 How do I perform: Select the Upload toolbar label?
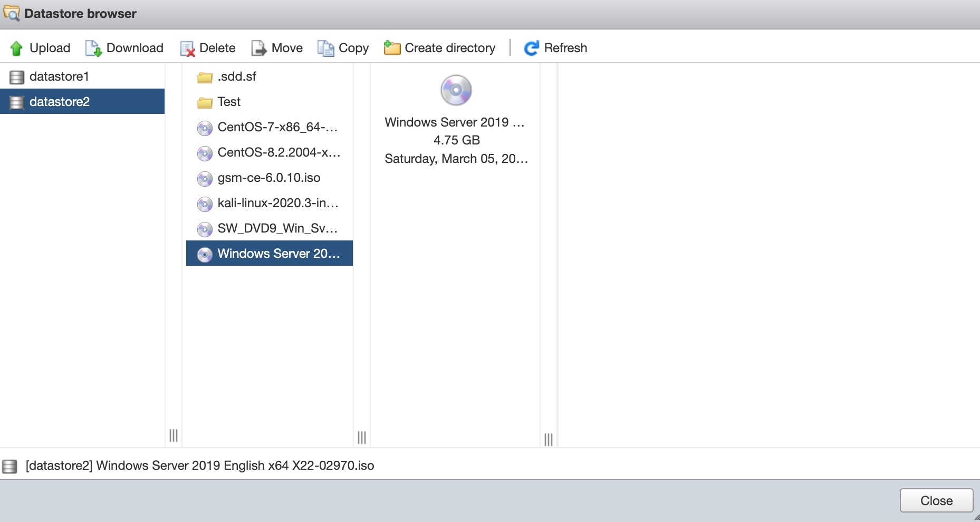[50, 48]
